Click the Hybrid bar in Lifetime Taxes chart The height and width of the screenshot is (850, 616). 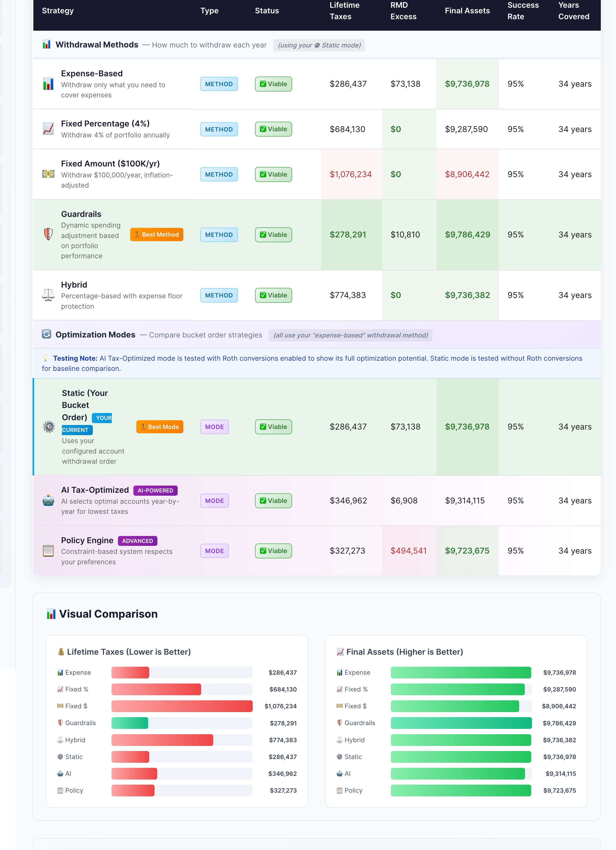coord(162,740)
